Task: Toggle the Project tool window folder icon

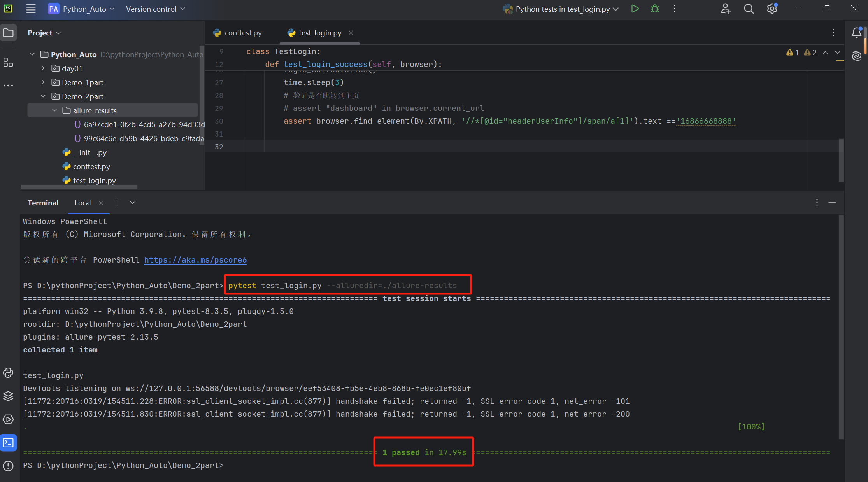Action: click(8, 33)
